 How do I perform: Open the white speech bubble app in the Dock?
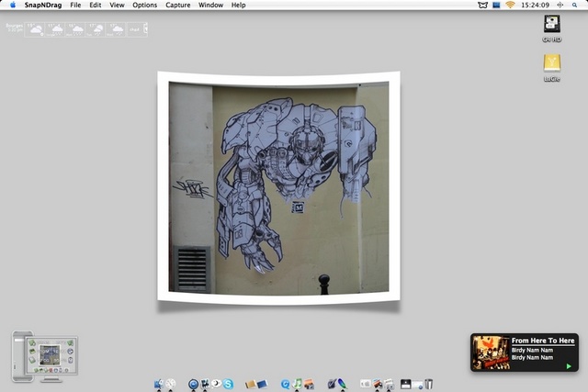[217, 384]
